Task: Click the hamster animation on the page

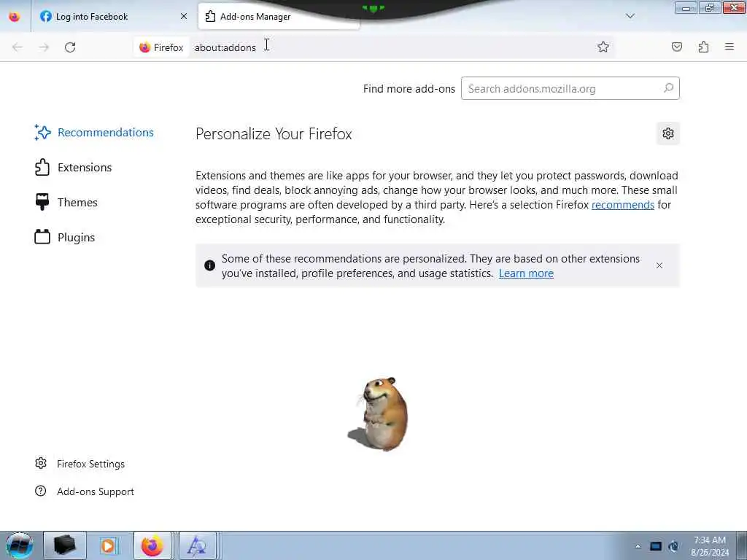Action: click(379, 413)
